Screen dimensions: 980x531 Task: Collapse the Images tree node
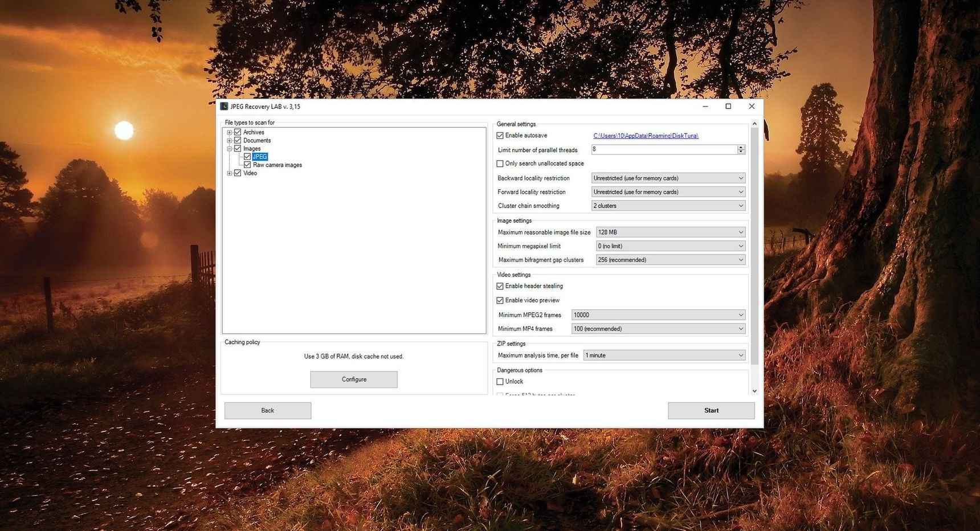click(x=229, y=149)
